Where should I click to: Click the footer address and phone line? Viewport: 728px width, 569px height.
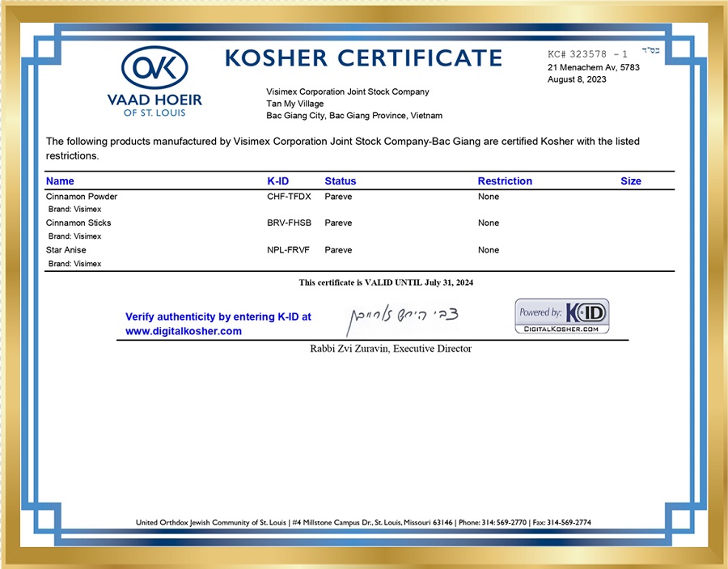363,523
